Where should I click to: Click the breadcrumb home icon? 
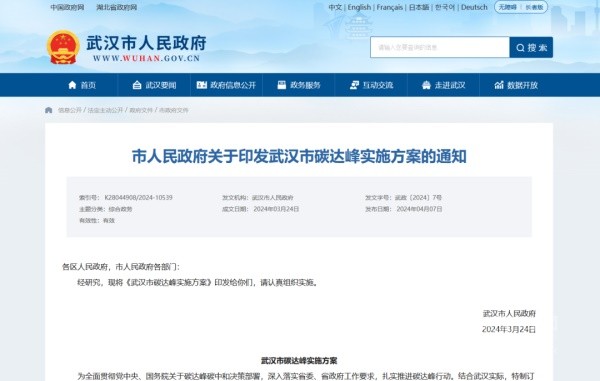click(x=49, y=110)
